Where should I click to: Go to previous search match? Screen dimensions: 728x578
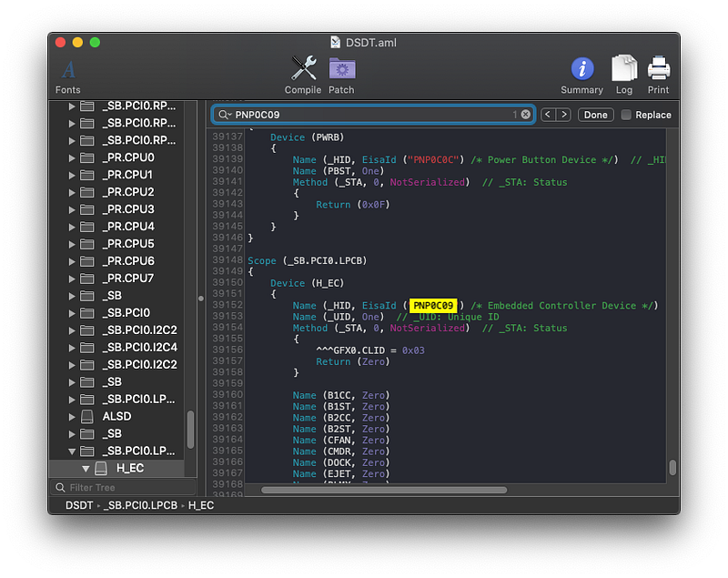[548, 114]
